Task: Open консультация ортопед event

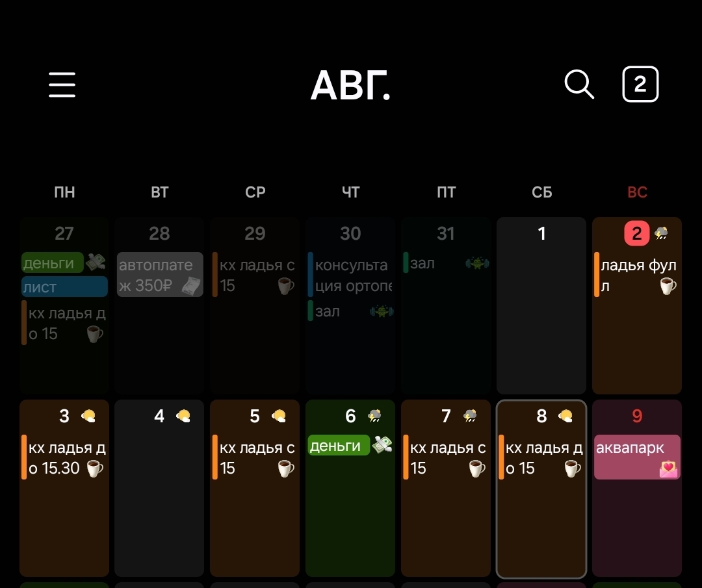Action: [x=350, y=275]
